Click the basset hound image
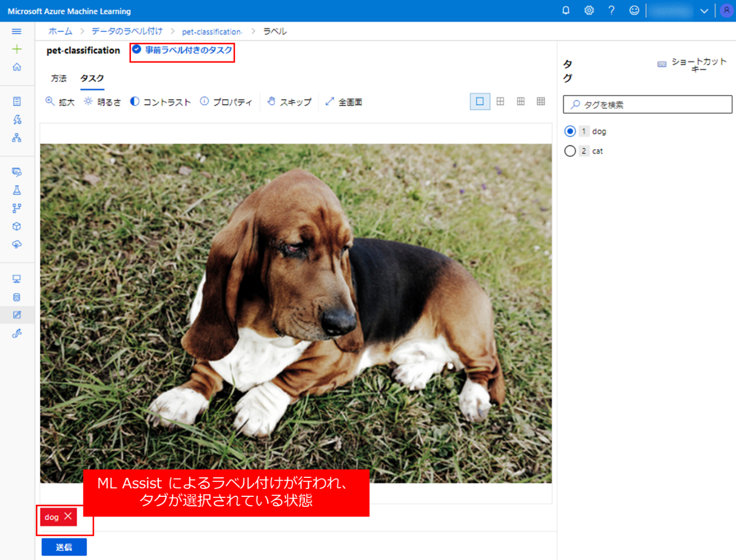Viewport: 736px width, 560px height. (296, 314)
